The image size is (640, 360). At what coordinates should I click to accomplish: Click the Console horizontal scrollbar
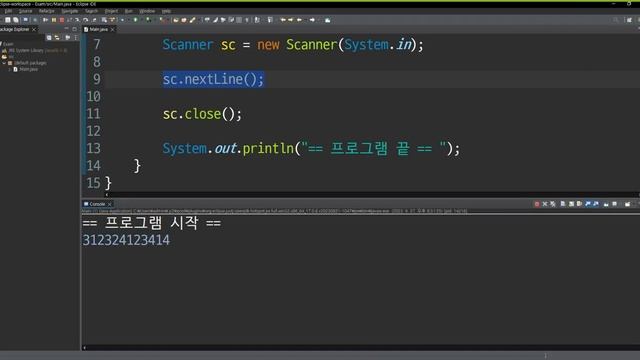click(361, 348)
